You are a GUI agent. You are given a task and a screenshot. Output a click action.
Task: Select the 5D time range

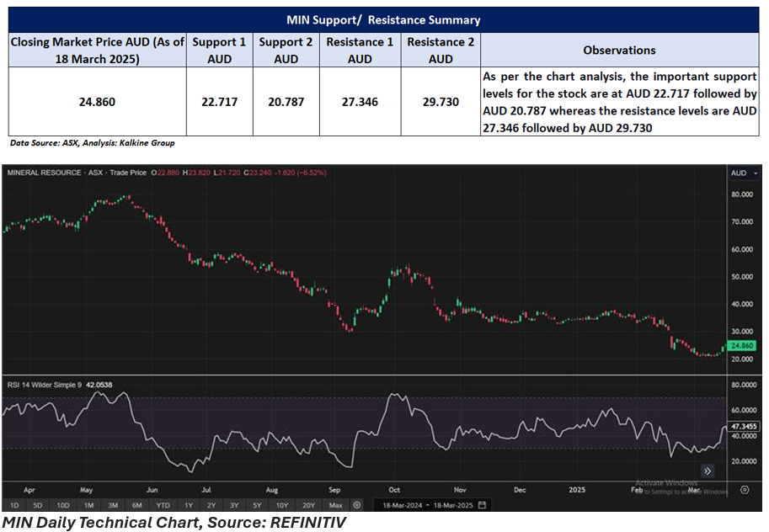coord(38,505)
